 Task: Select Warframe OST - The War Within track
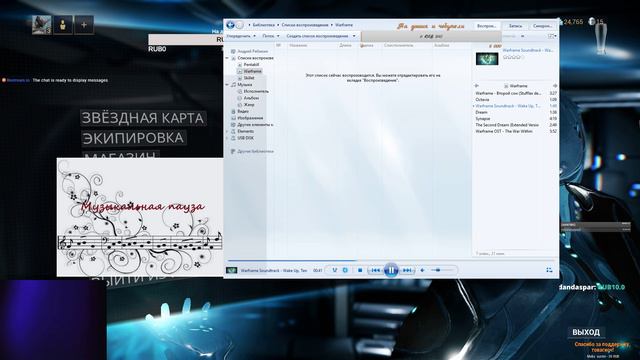pyautogui.click(x=516, y=131)
